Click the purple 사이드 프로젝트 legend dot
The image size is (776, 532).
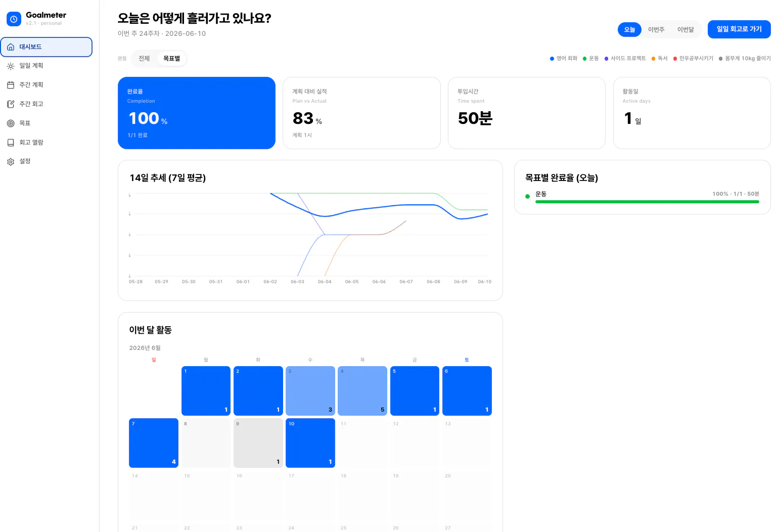[x=606, y=59]
